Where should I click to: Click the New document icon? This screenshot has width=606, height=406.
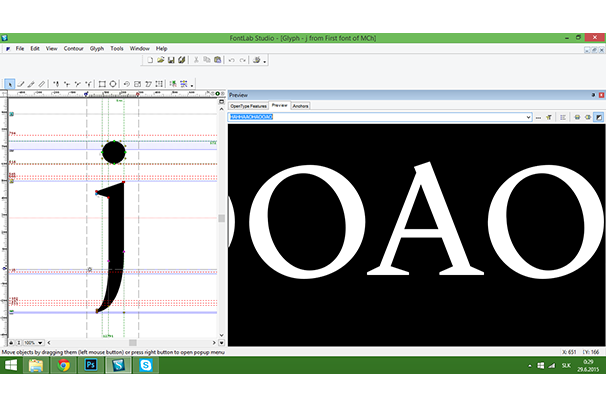click(149, 60)
